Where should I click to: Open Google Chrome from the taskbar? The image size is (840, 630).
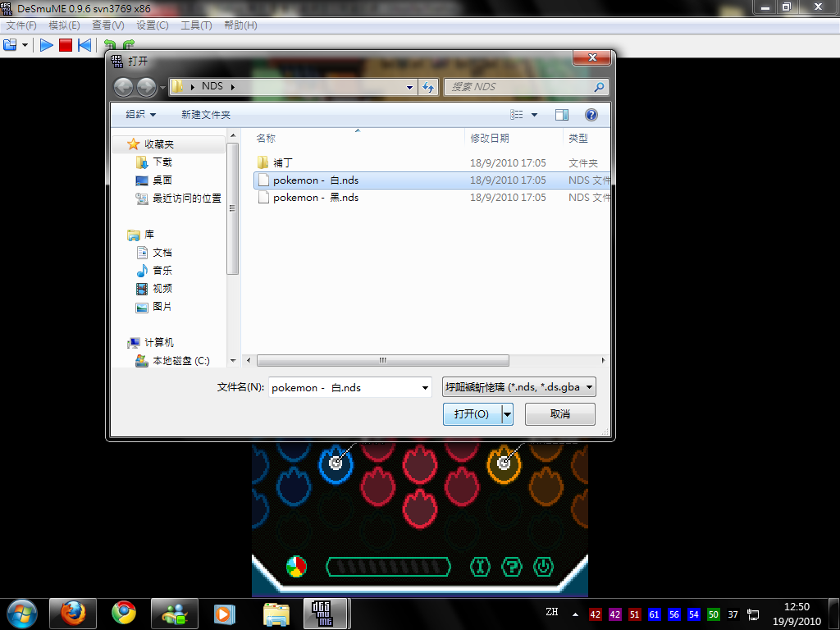coord(124,614)
